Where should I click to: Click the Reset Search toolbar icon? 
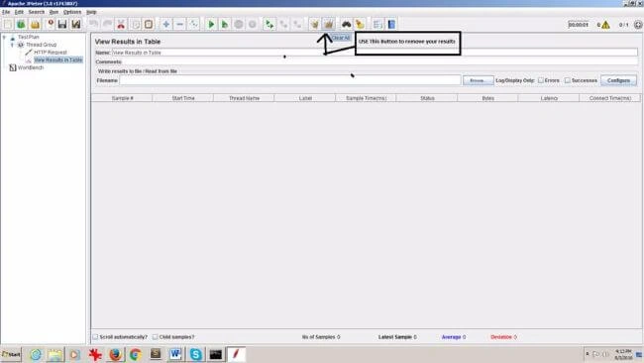(360, 24)
